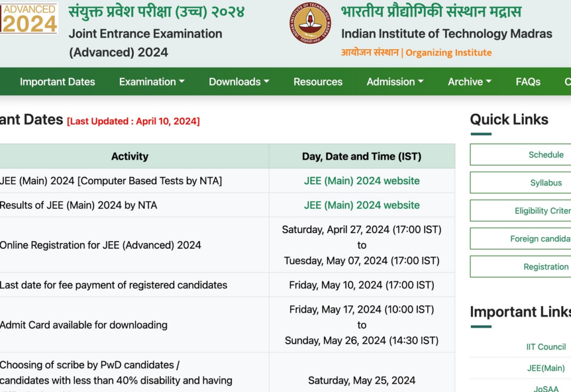Screen dimensions: 571x392
Task: Expand the Admission dropdown menu
Action: 395,82
